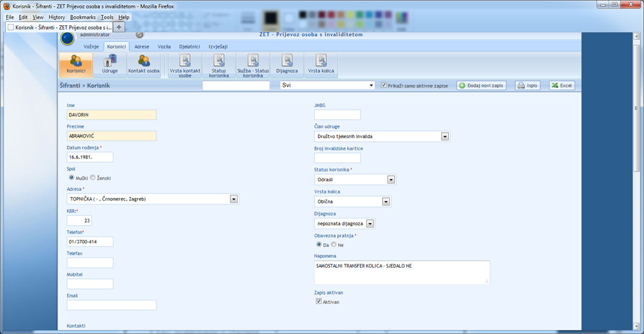Click the Dodaj novi zapis button
This screenshot has height=334, width=644.
point(481,86)
